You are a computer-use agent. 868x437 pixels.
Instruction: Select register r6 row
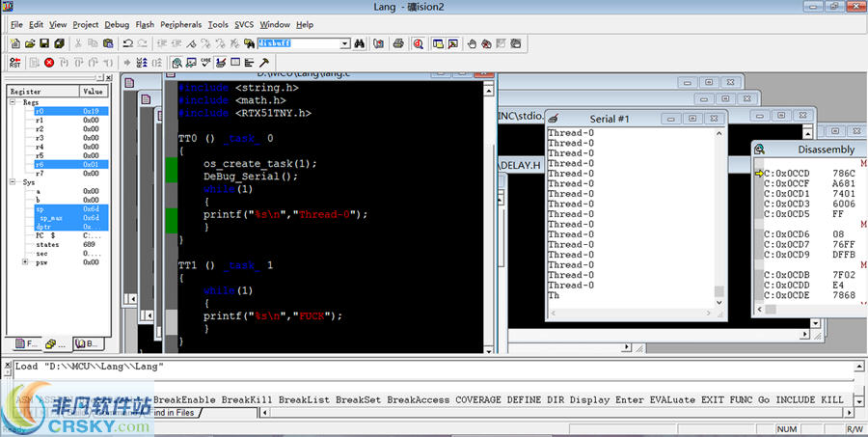(x=70, y=165)
